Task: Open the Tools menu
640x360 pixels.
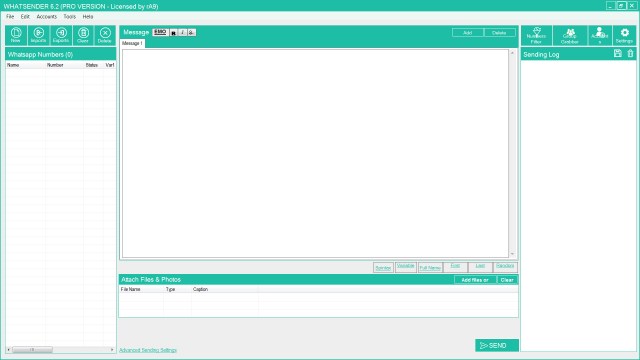Action: pos(69,17)
